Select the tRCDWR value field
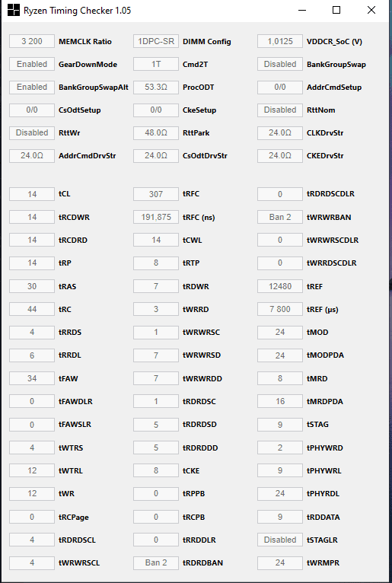Viewport: 392px width, 583px height. tap(32, 217)
